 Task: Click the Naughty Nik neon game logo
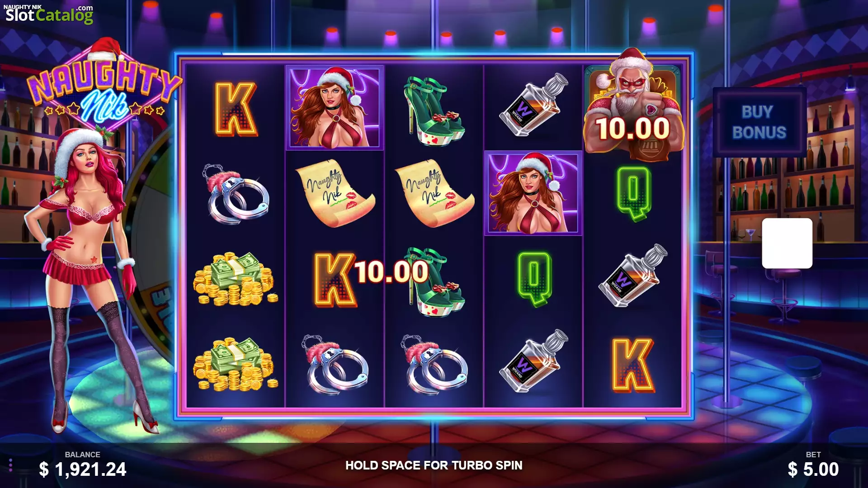[x=104, y=86]
